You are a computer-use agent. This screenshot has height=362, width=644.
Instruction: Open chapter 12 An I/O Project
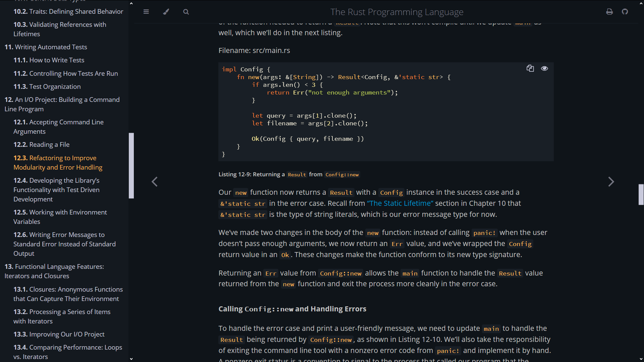point(62,104)
